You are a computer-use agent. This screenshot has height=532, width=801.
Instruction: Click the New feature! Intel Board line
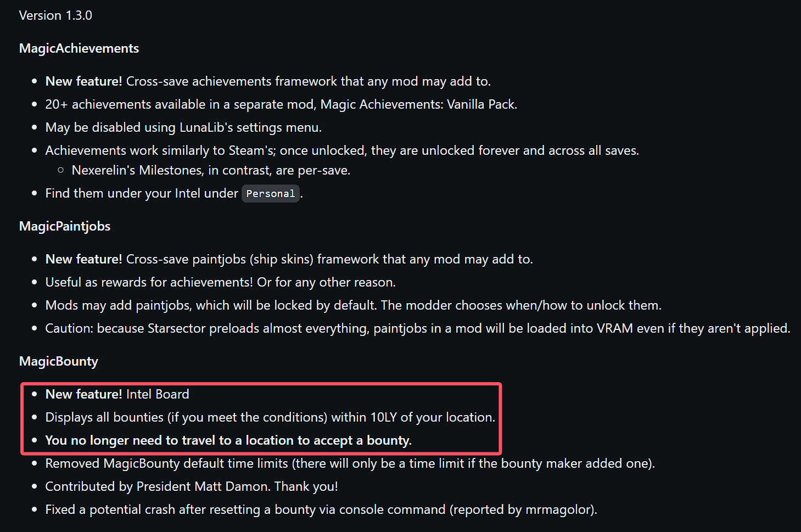pyautogui.click(x=117, y=394)
